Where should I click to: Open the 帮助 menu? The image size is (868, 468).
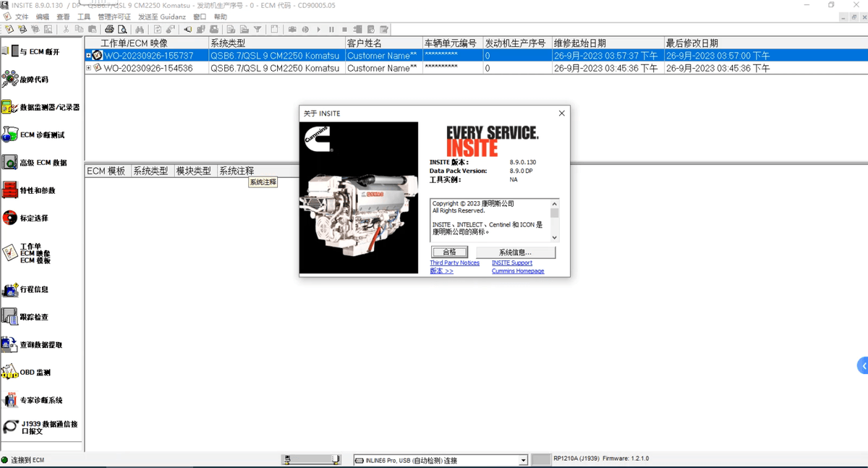pos(221,17)
